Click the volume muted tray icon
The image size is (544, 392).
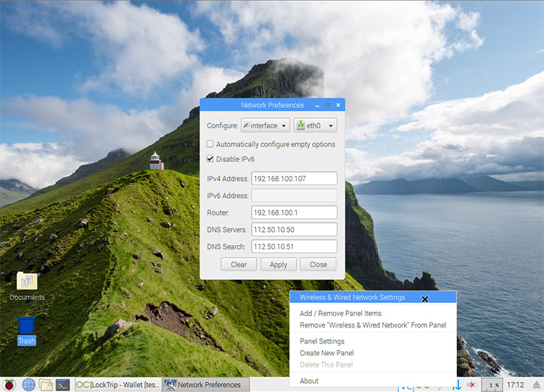471,385
